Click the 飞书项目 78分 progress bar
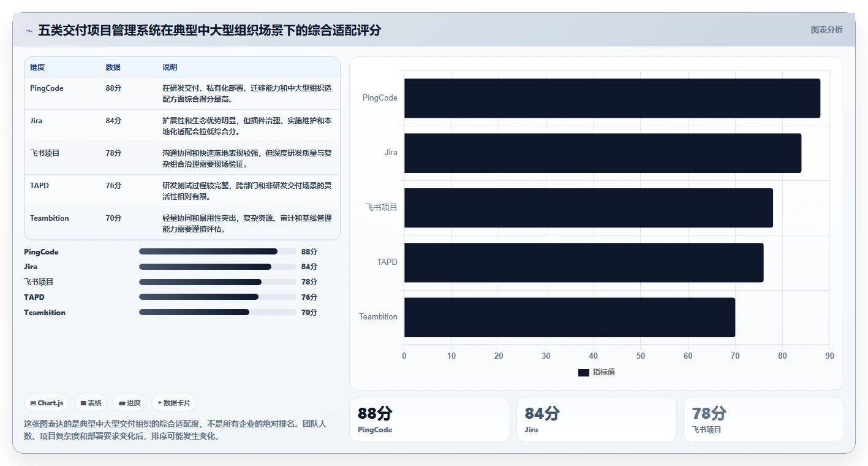 coord(217,282)
